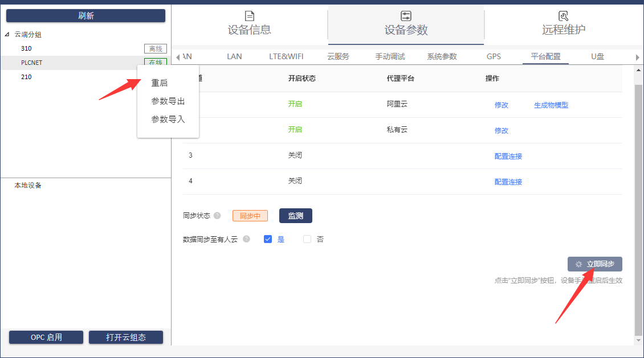Viewport: 644px width, 358px height.
Task: Select device 210 in tree
Action: [26, 77]
